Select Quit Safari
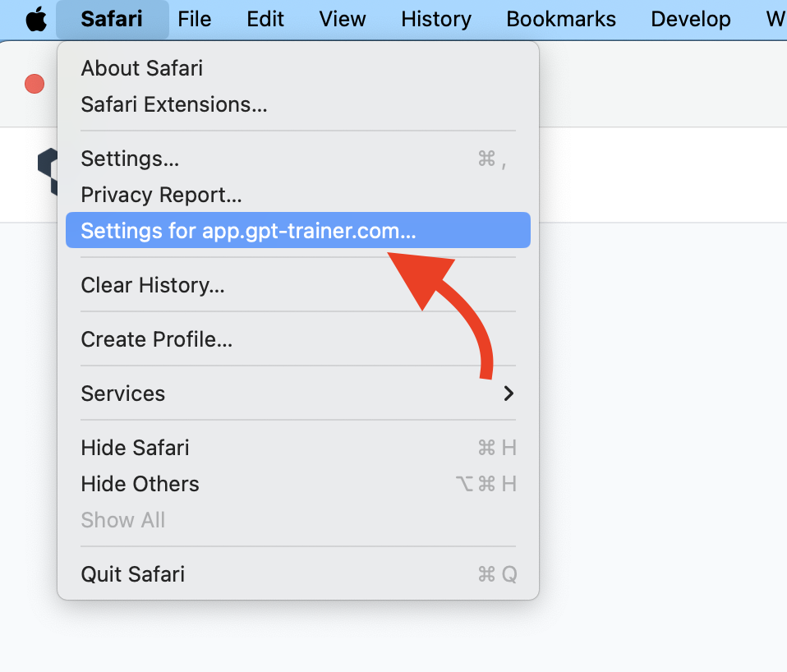 coord(298,574)
